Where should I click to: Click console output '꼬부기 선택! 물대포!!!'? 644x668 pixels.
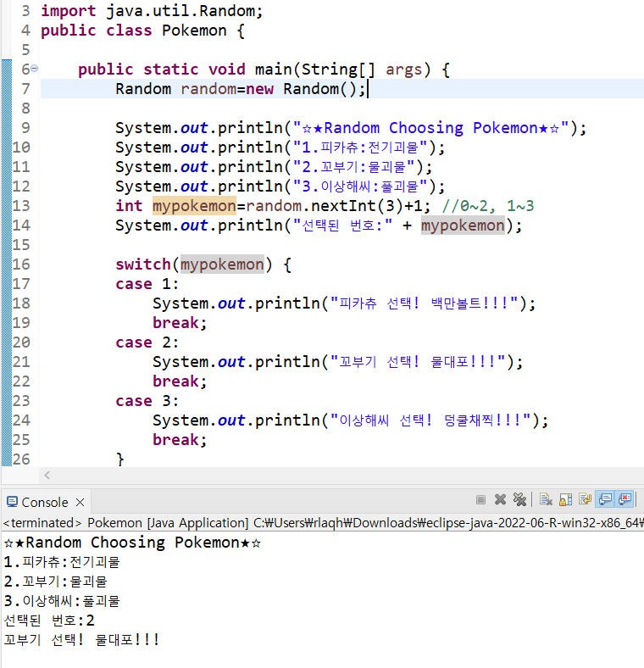point(82,640)
